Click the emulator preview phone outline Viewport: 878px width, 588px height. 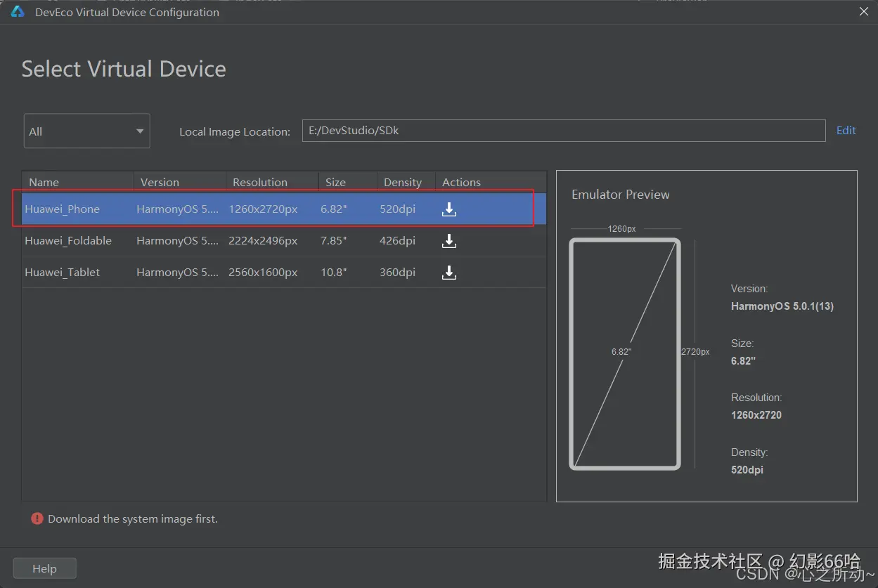(625, 354)
